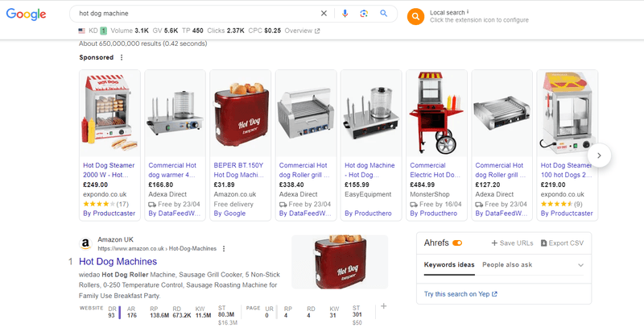Expand the Ahrefs panel chevron
Viewport: 644px width, 336px height.
click(x=580, y=265)
